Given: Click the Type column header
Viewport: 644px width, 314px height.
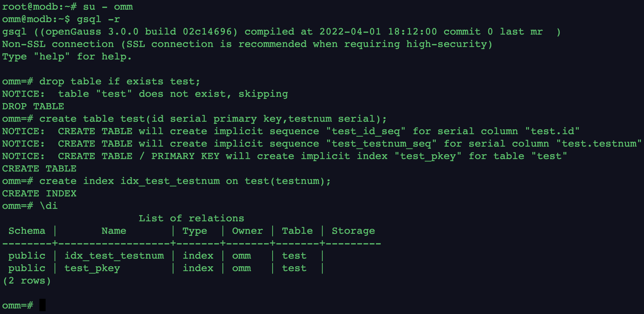Looking at the screenshot, I should point(195,231).
